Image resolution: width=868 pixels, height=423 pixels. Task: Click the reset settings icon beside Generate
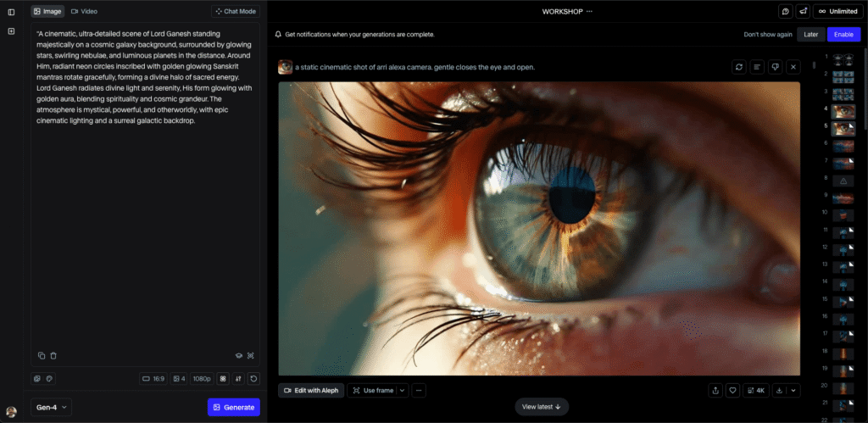point(253,379)
